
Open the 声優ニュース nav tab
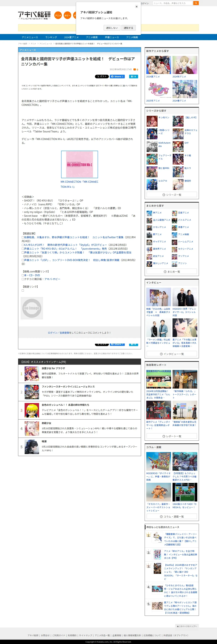pyautogui.click(x=112, y=37)
